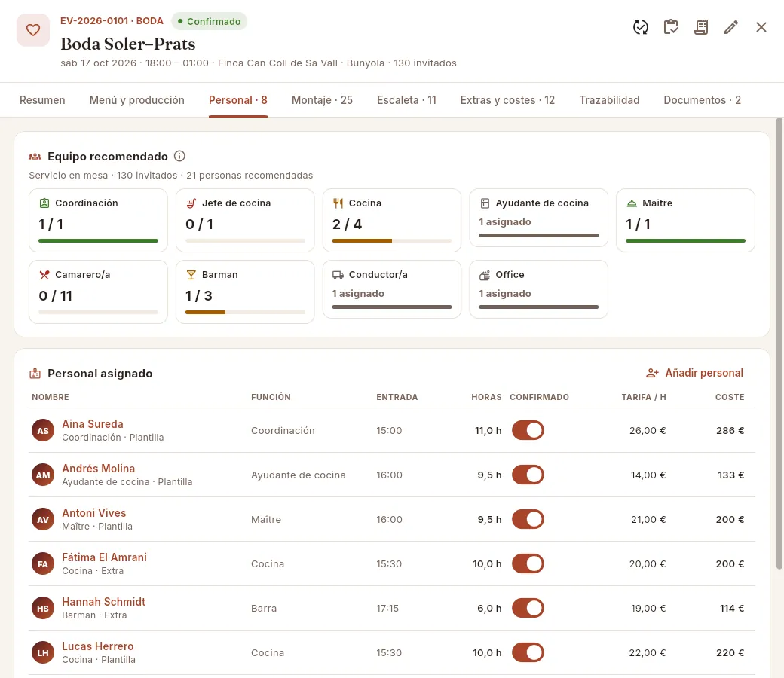Click the Camarero/a 0 / 11 card

[x=99, y=292]
